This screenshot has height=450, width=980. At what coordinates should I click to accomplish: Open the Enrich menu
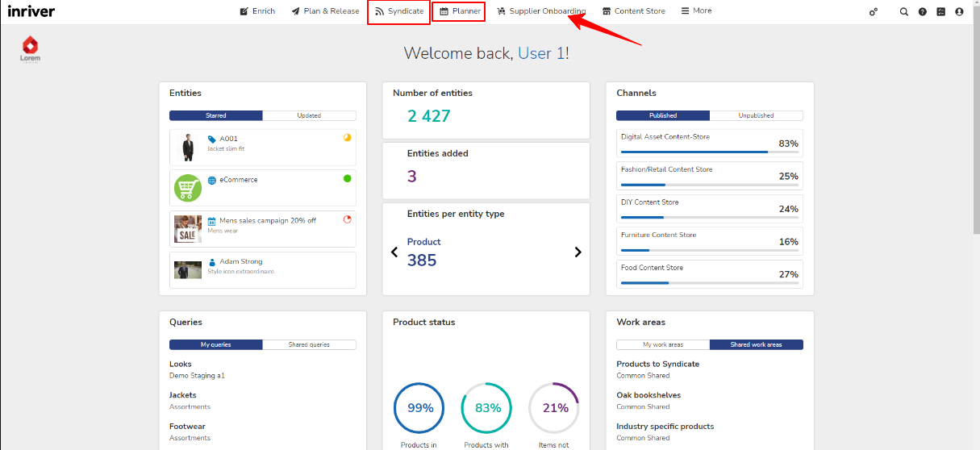click(257, 11)
